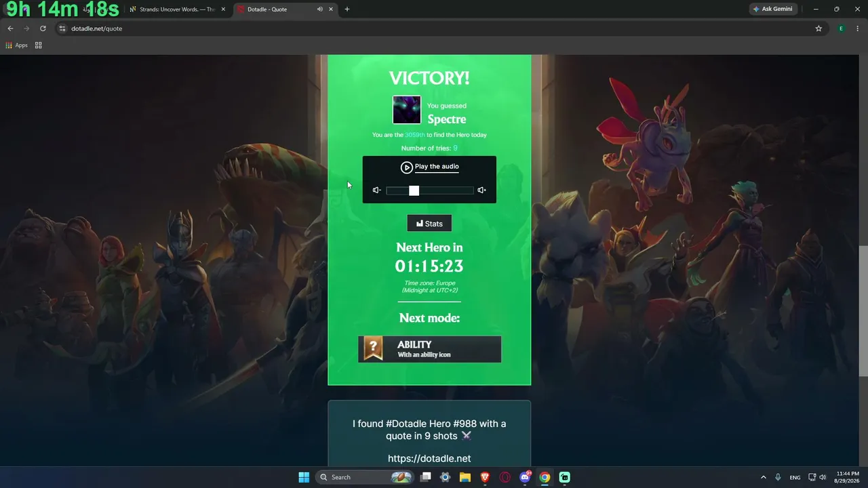Open the browser profile menu
The width and height of the screenshot is (868, 488).
coord(841,28)
